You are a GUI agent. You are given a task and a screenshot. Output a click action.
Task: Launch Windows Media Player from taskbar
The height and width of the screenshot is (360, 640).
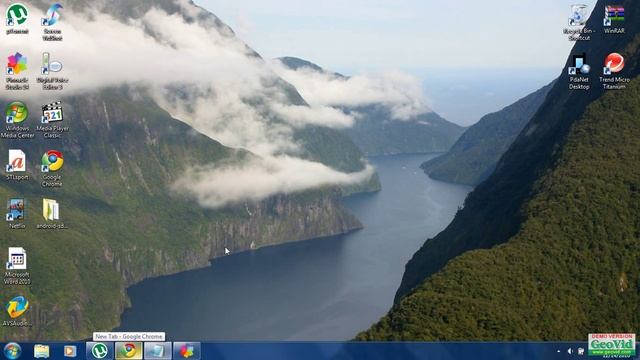70,351
